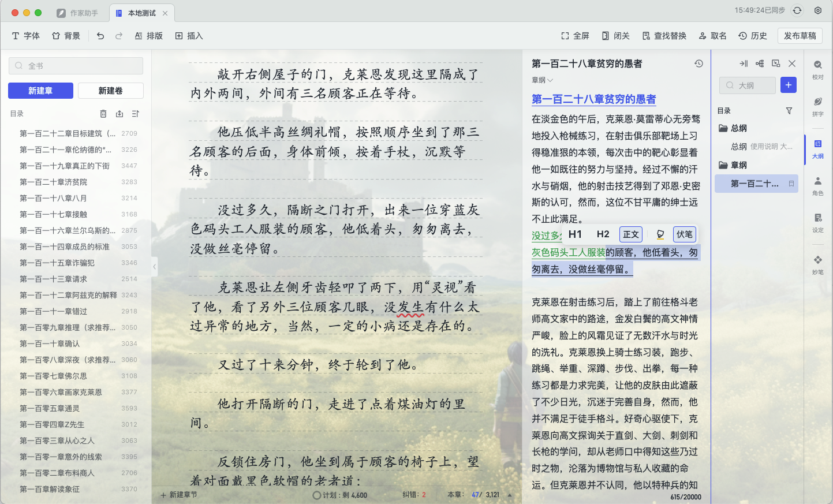This screenshot has height=504, width=833.
Task: Select the 第一百二十... outline item
Action: [756, 184]
